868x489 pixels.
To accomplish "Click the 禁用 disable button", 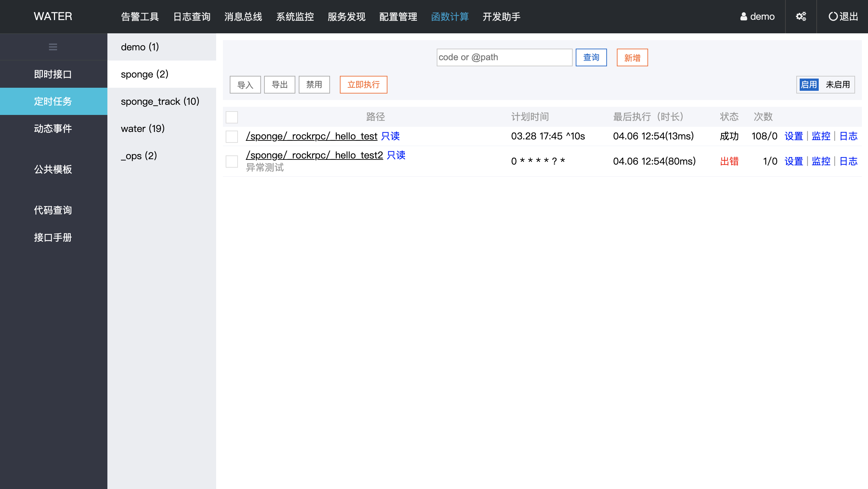I will click(314, 84).
